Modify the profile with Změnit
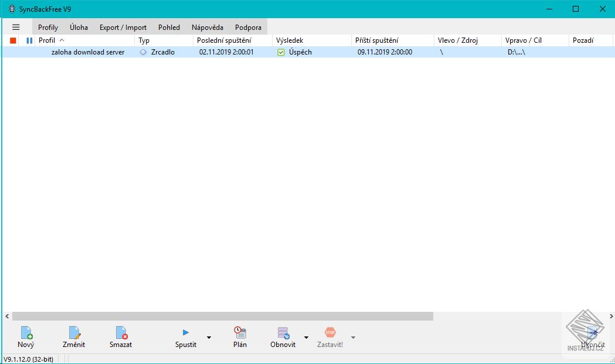Image resolution: width=615 pixels, height=364 pixels. coord(74,337)
